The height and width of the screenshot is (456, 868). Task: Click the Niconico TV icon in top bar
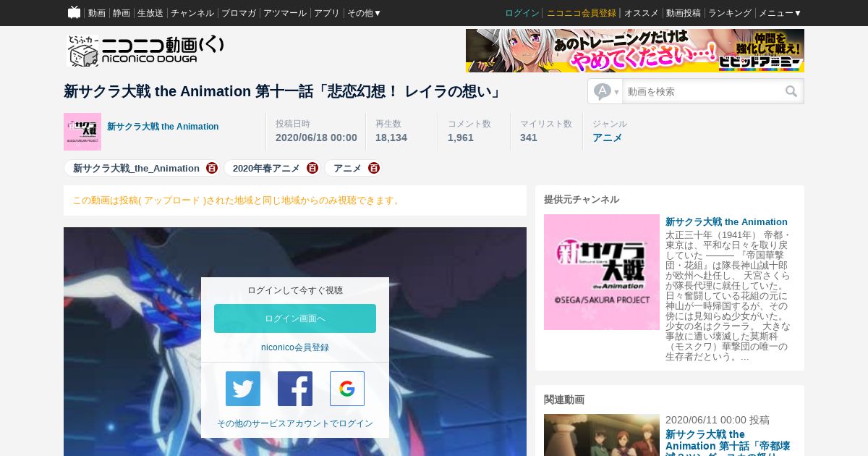point(74,12)
